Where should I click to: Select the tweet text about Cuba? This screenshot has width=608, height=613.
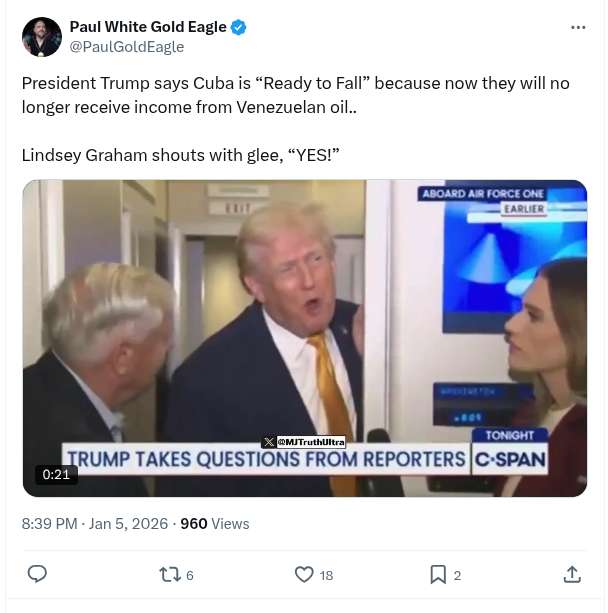click(296, 119)
